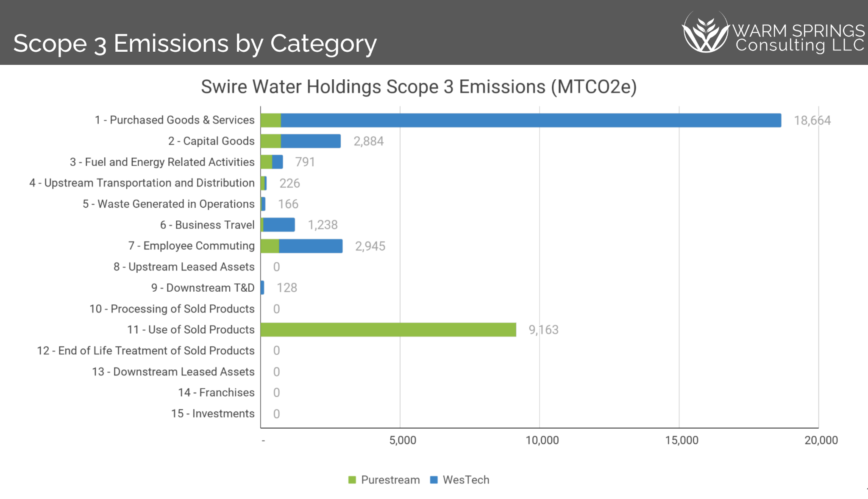The width and height of the screenshot is (868, 499).
Task: Click the 5,000 x-axis tick label
Action: click(x=403, y=440)
